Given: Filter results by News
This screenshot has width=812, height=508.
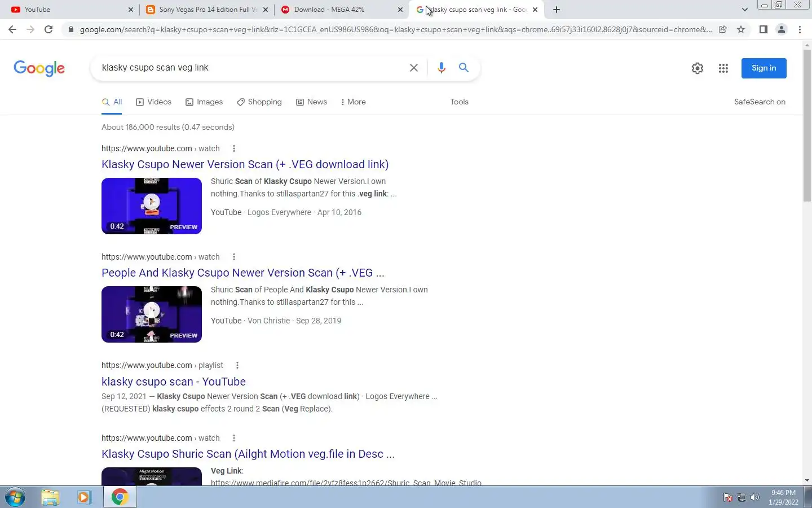Looking at the screenshot, I should [x=311, y=102].
